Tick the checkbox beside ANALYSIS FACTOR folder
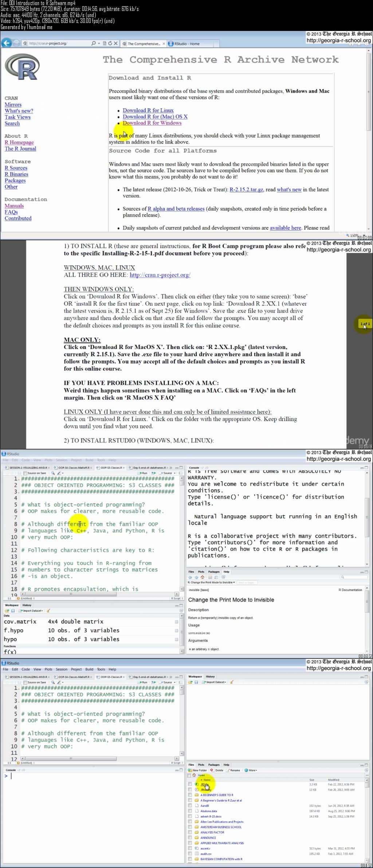This screenshot has height=868, width=373. [x=190, y=832]
